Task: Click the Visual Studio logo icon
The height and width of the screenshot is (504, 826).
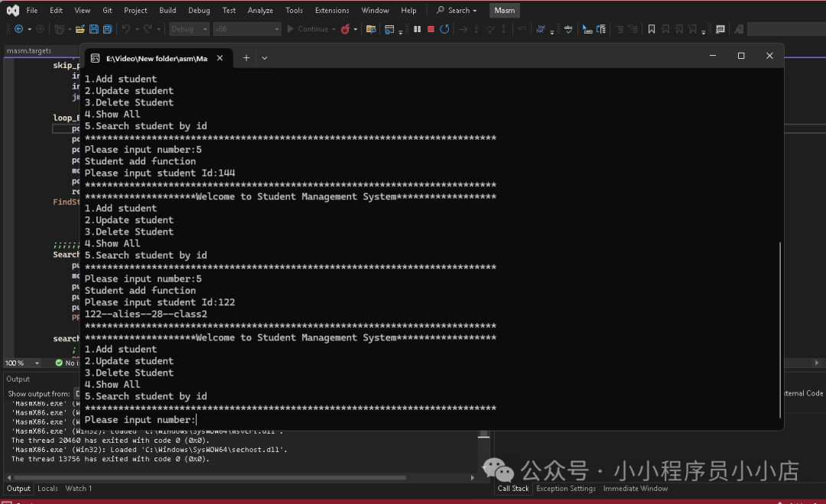Action: click(x=13, y=10)
